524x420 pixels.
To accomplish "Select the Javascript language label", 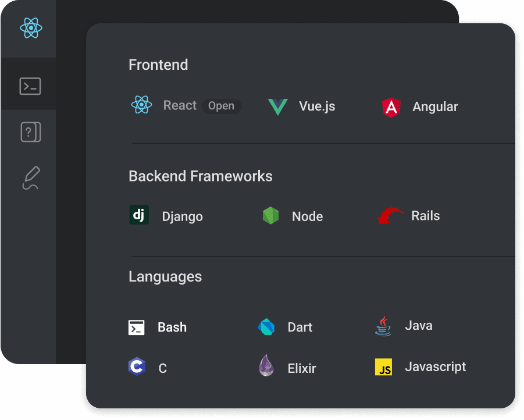I will click(436, 366).
